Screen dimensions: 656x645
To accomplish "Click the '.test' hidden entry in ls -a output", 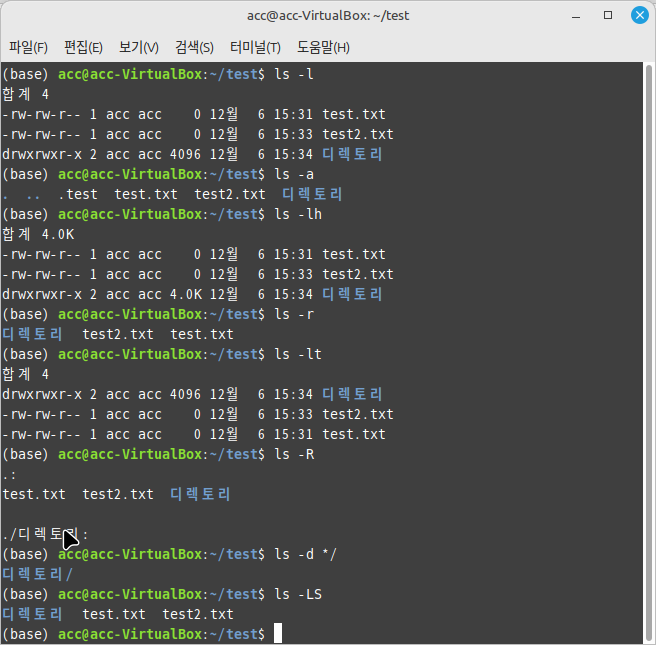I will pyautogui.click(x=78, y=194).
